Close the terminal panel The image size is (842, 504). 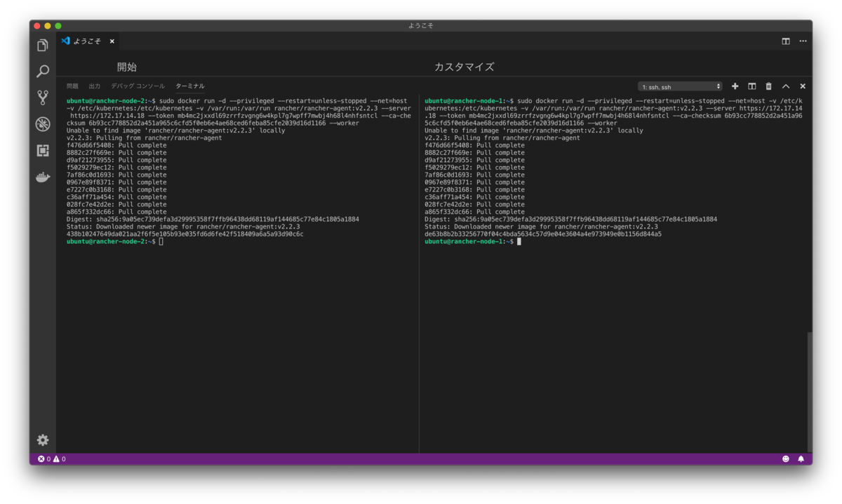tap(803, 86)
